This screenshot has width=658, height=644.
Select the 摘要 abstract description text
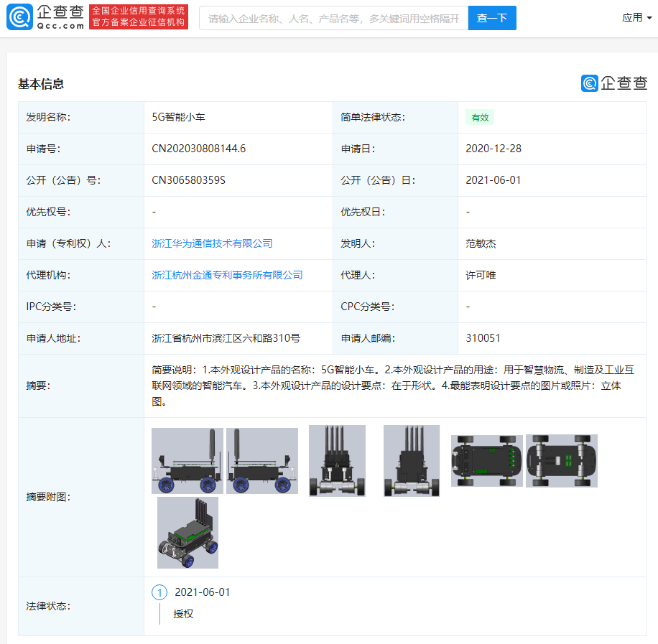(393, 386)
